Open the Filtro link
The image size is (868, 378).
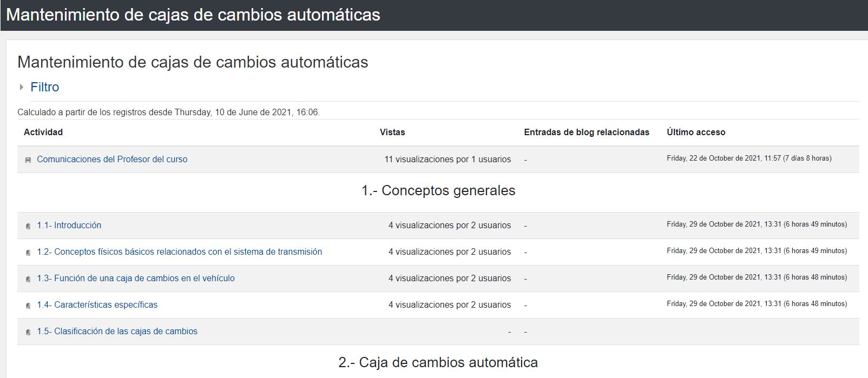point(45,87)
